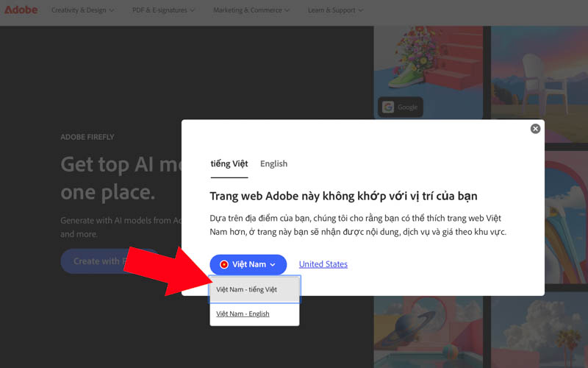Open PDF & E-signatures menu

click(x=163, y=10)
